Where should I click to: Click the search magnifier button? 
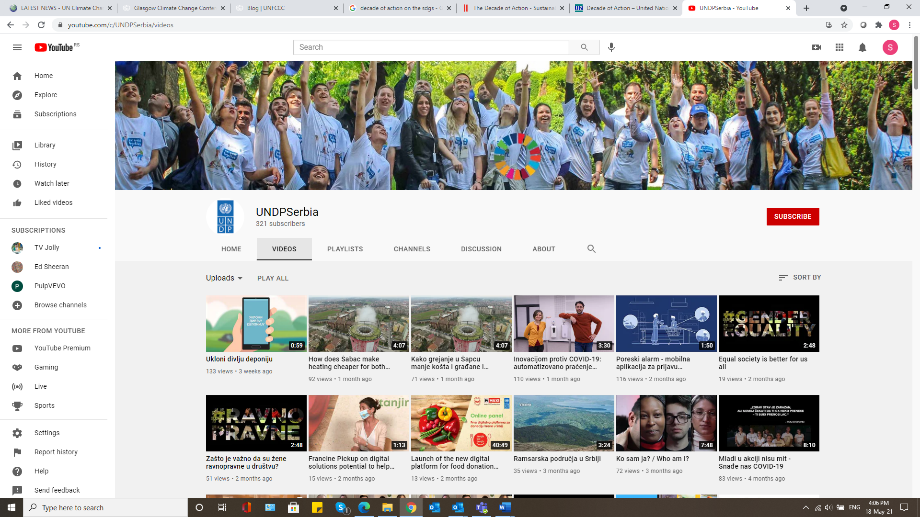(x=584, y=48)
